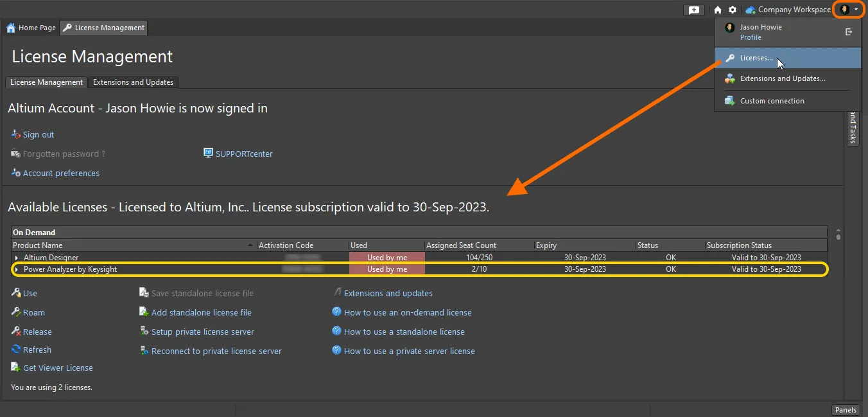The image size is (868, 417).
Task: Click the sign-out icon in account menu
Action: 849,31
